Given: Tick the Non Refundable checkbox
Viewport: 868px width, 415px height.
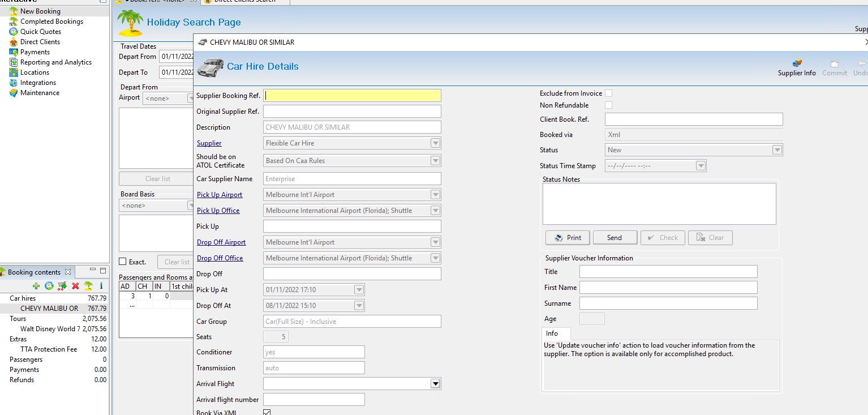Looking at the screenshot, I should coord(608,105).
